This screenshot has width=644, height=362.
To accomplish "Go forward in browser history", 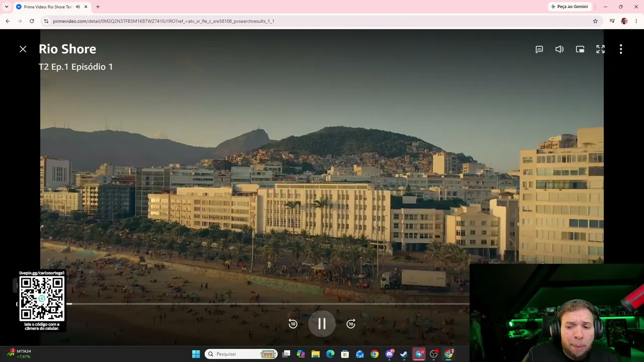I will click(20, 21).
